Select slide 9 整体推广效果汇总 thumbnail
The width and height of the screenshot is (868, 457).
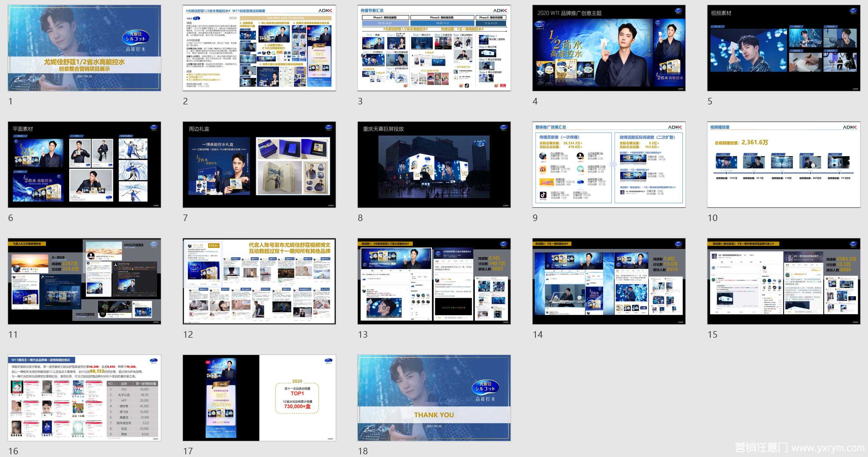(x=609, y=165)
